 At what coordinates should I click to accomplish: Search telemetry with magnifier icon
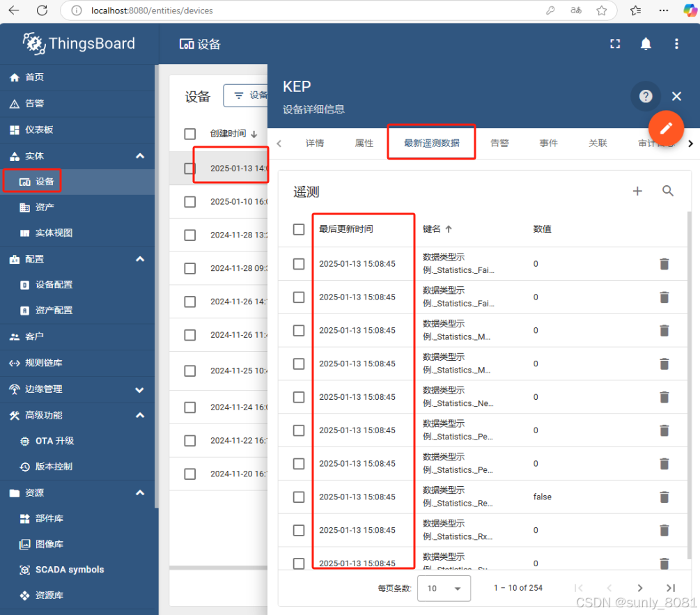point(668,191)
